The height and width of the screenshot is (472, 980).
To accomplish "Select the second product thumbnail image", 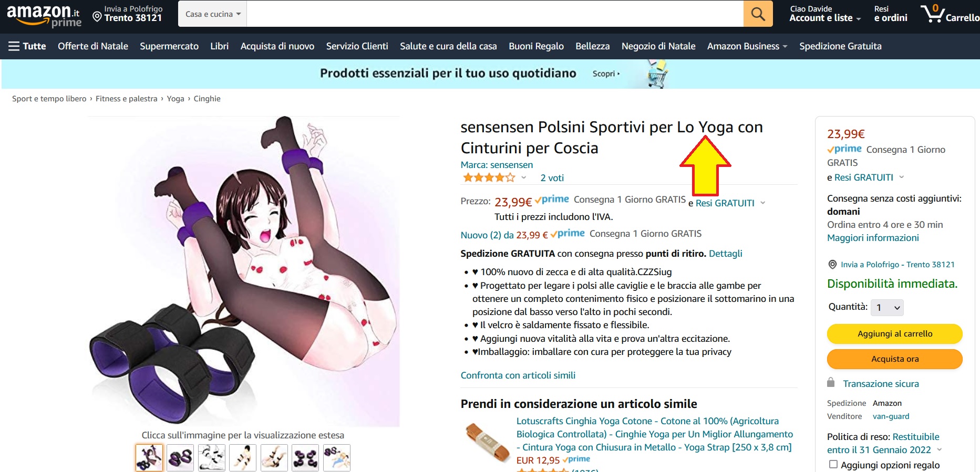I will 180,458.
